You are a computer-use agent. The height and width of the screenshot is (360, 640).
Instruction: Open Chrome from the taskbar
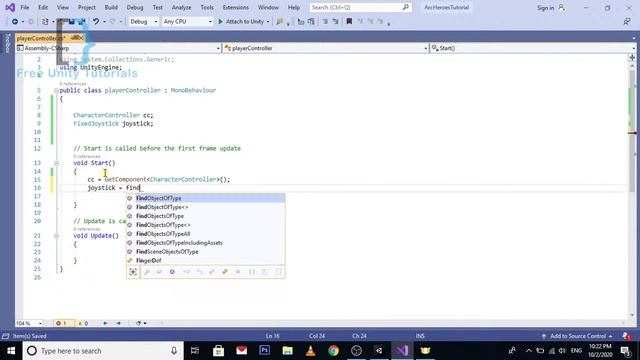[333, 351]
